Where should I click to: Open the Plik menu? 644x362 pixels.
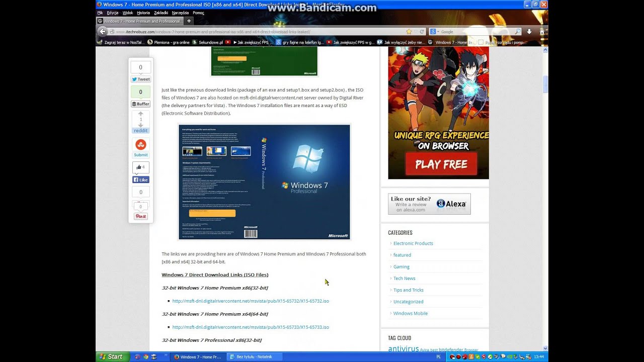click(100, 13)
